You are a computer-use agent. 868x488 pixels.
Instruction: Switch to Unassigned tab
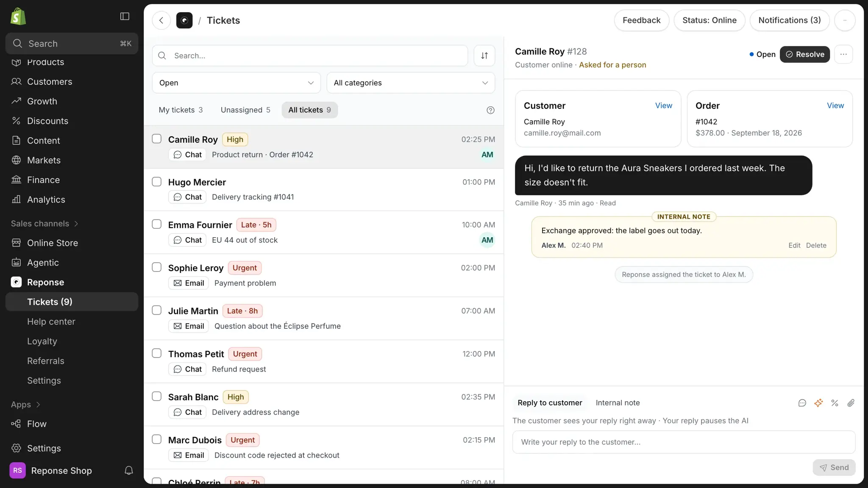245,110
